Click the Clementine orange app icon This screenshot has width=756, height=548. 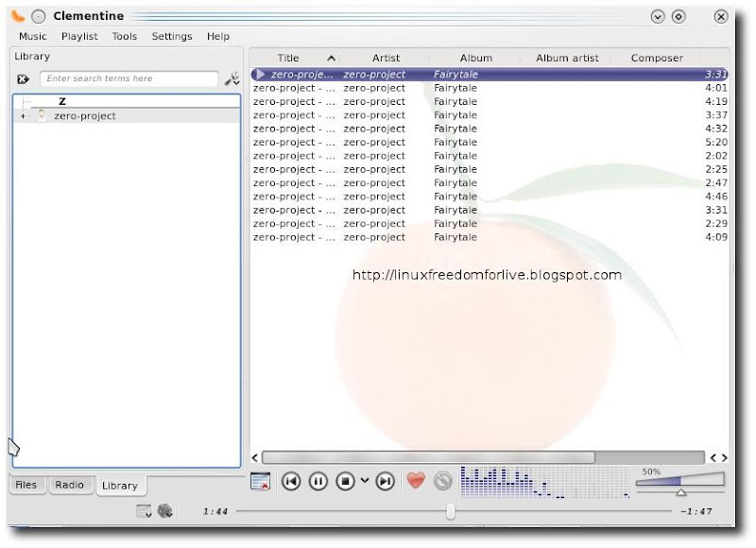pos(18,16)
